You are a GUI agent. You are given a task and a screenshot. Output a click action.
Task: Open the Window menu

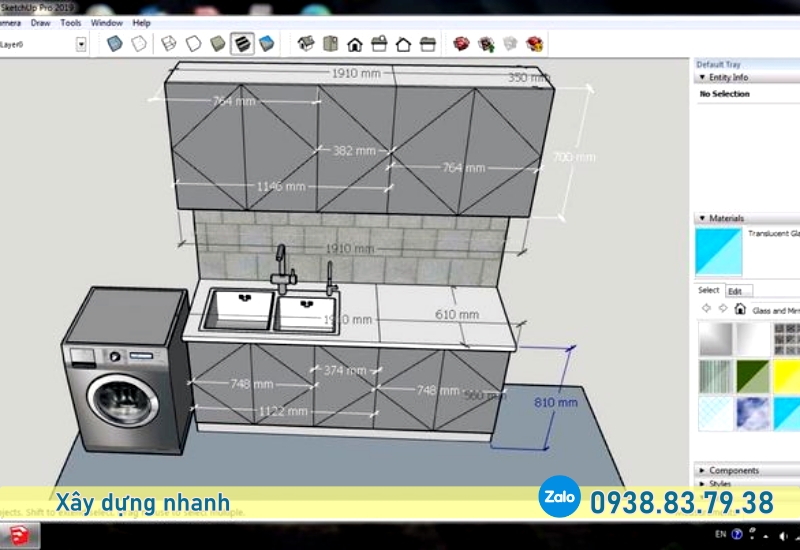(106, 22)
